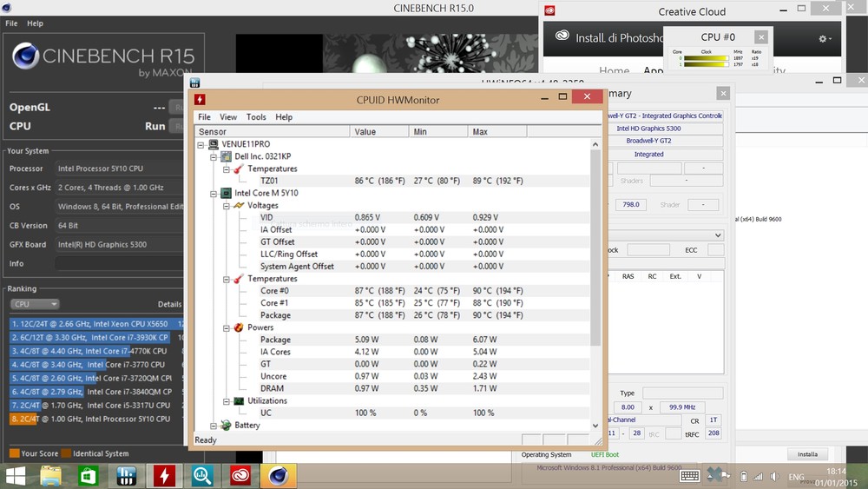This screenshot has width=868, height=489.
Task: Open the Cinebench File menu
Action: coord(11,23)
